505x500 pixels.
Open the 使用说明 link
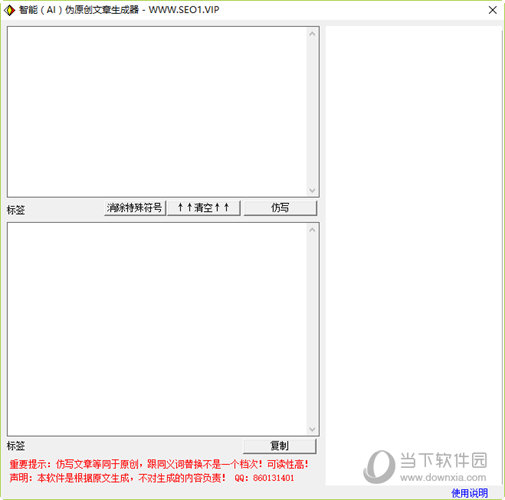click(469, 493)
